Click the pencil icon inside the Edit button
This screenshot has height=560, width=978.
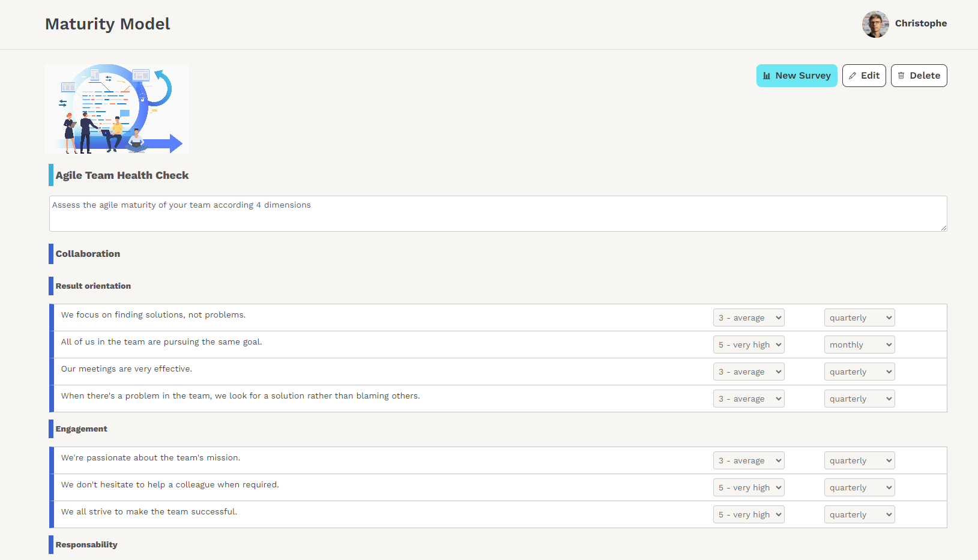pos(854,76)
